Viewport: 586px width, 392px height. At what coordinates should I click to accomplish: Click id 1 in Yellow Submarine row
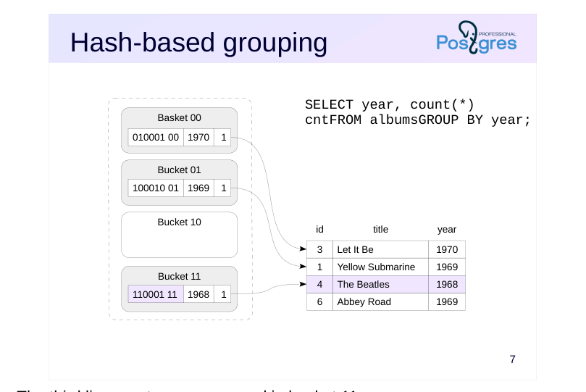click(319, 267)
